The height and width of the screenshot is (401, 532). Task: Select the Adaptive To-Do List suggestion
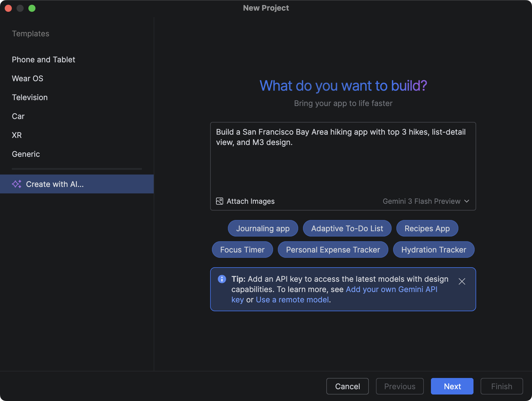(347, 228)
